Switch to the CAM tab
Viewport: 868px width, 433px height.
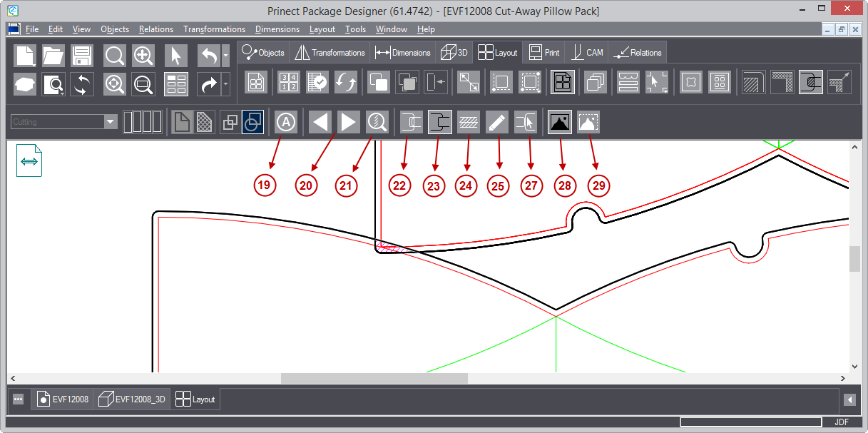click(x=586, y=53)
